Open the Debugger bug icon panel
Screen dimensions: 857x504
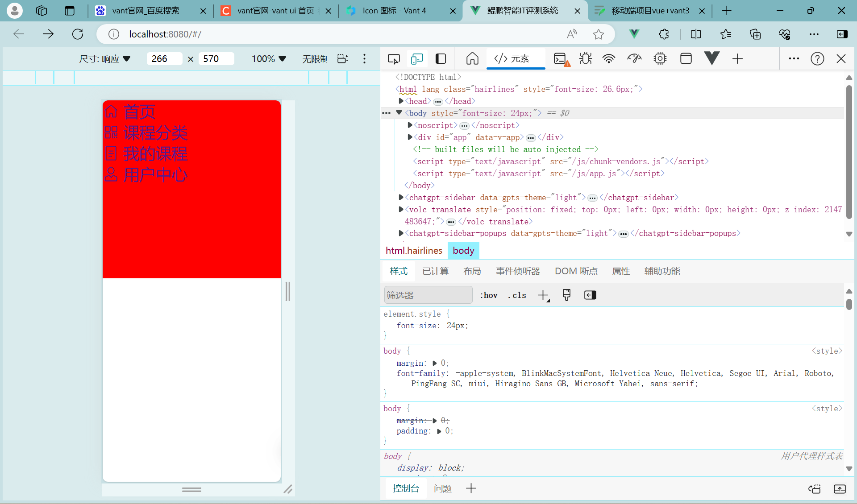[585, 58]
